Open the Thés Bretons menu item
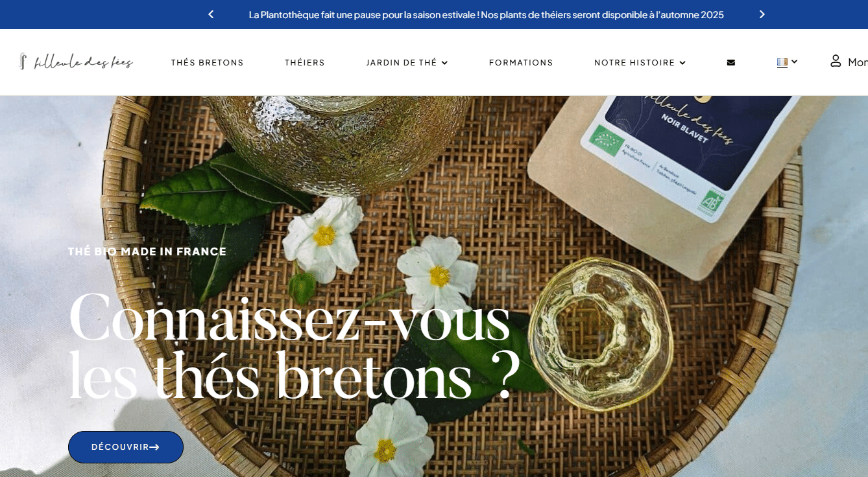The height and width of the screenshot is (477, 868). point(208,63)
